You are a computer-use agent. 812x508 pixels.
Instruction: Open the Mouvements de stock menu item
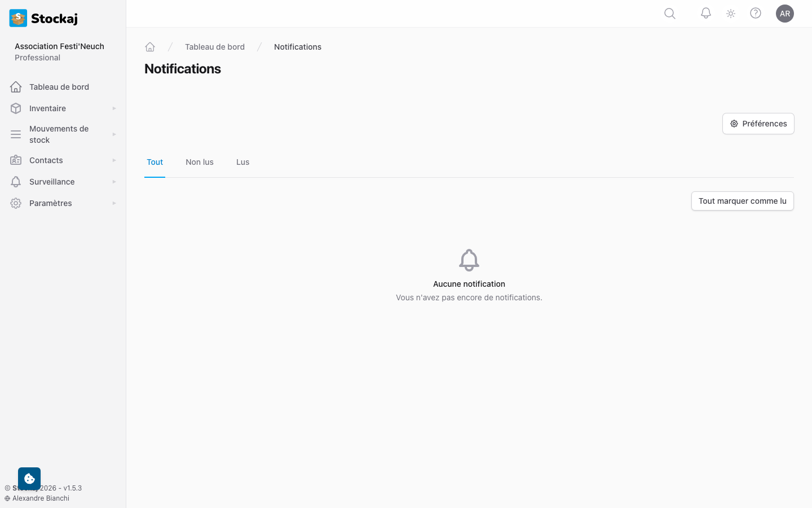coord(63,134)
